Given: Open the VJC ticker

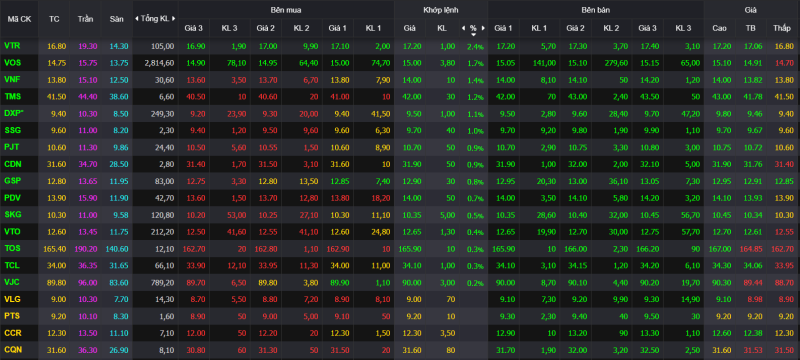Looking at the screenshot, I should (x=12, y=282).
